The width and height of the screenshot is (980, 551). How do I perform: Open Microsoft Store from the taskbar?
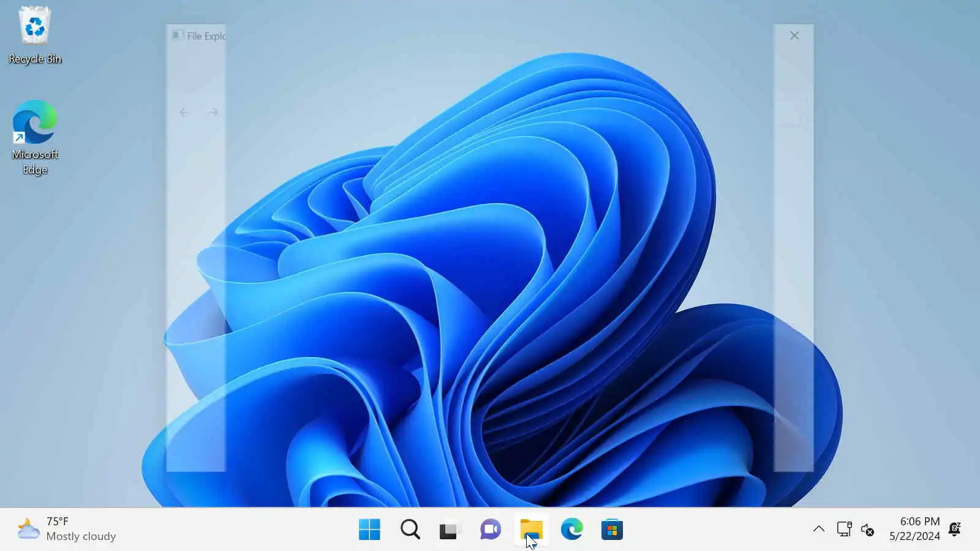pyautogui.click(x=612, y=530)
